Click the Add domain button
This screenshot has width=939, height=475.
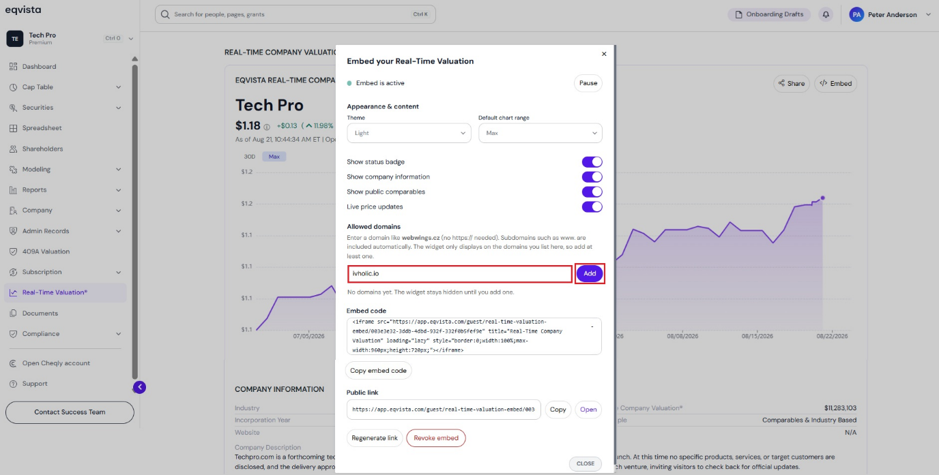[590, 273]
